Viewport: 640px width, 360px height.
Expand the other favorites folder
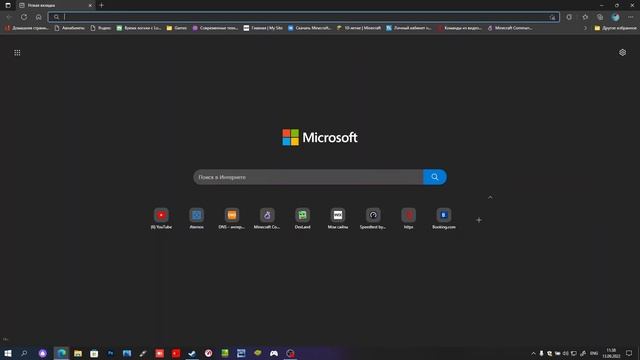[x=616, y=28]
